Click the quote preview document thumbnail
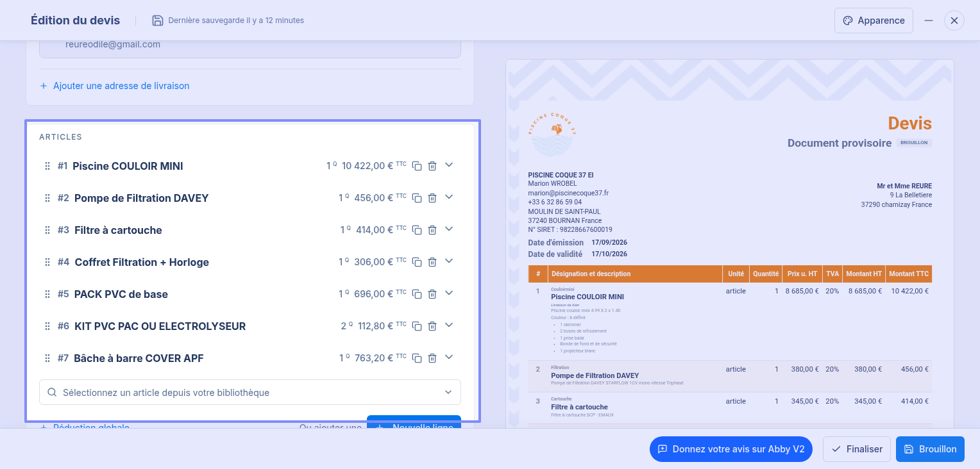Screen dimensions: 980x469 tap(730, 243)
